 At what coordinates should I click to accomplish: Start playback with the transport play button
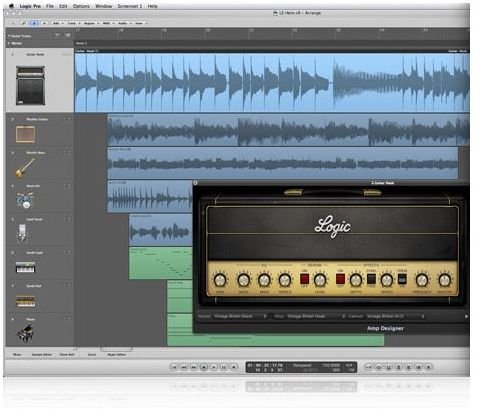214,367
